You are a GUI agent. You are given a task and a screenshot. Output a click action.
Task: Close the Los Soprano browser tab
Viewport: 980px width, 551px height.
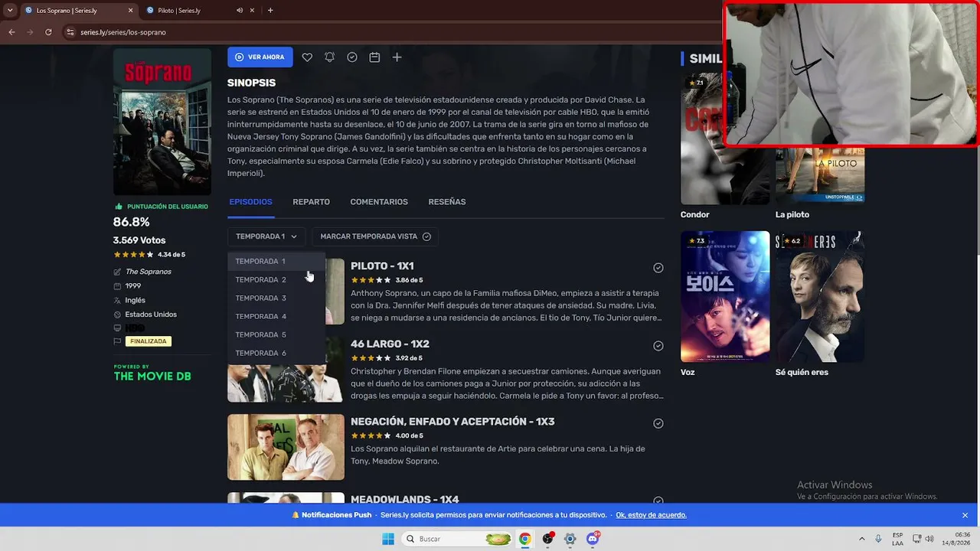[130, 11]
